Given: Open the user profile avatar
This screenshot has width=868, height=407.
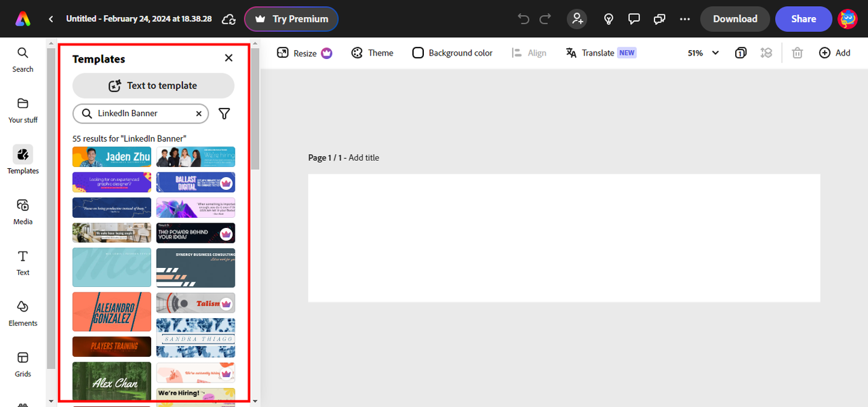Looking at the screenshot, I should [848, 19].
